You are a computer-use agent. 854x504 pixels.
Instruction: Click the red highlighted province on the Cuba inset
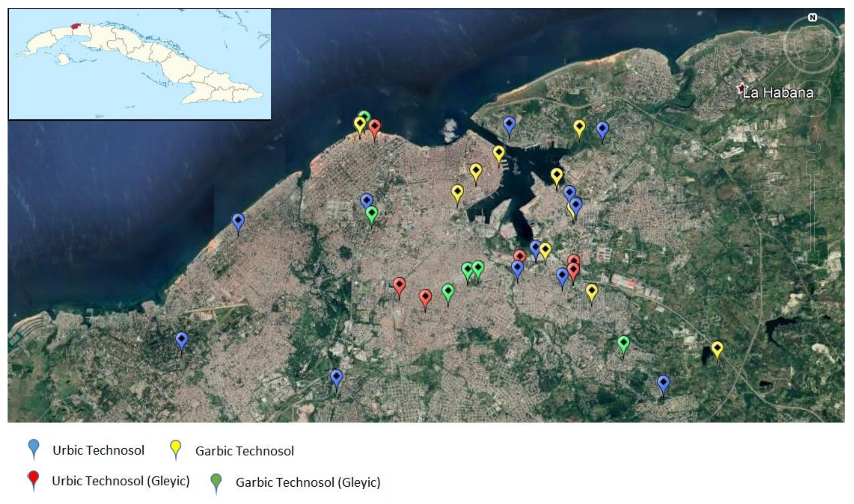coord(76,26)
